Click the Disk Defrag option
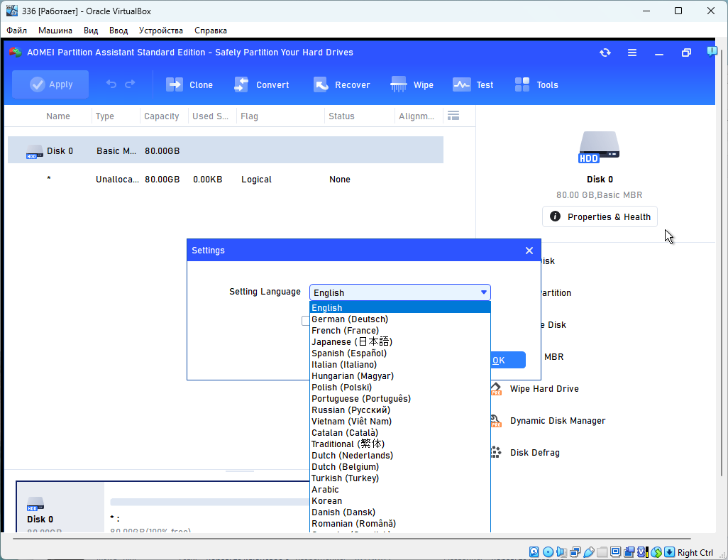728x560 pixels. coord(534,453)
